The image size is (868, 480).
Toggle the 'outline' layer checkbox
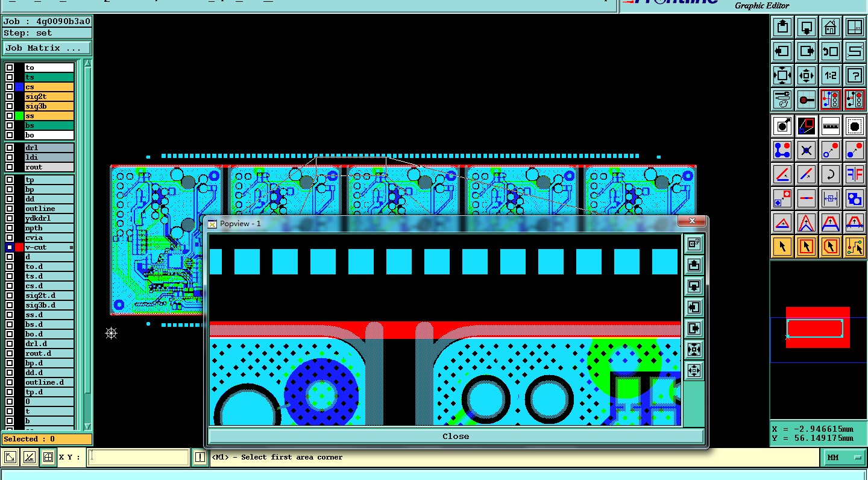pos(10,209)
